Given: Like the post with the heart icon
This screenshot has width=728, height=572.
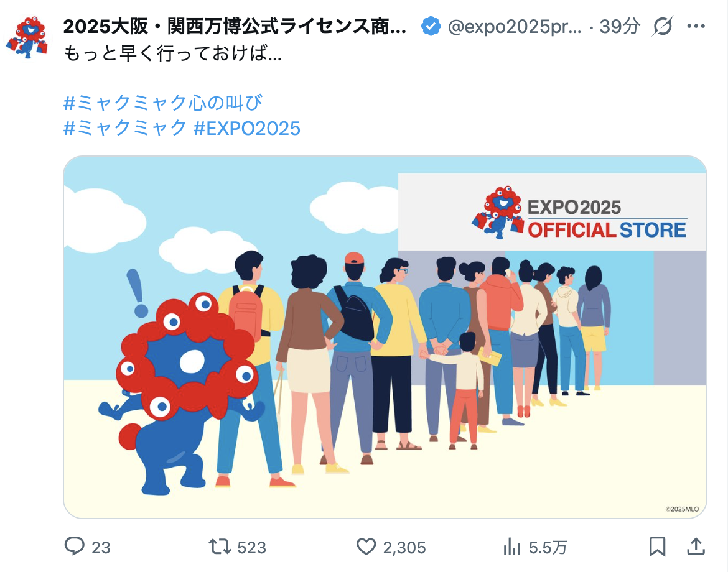Looking at the screenshot, I should [x=366, y=547].
